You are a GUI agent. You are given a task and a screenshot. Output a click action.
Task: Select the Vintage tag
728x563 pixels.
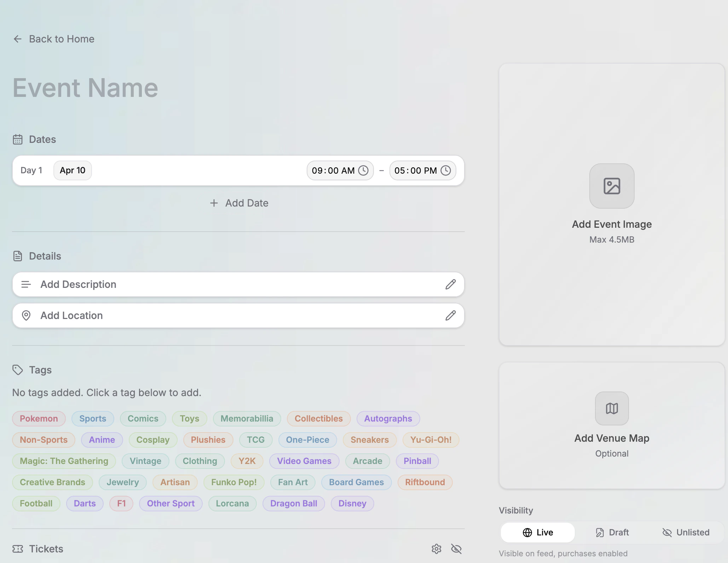[x=145, y=461]
